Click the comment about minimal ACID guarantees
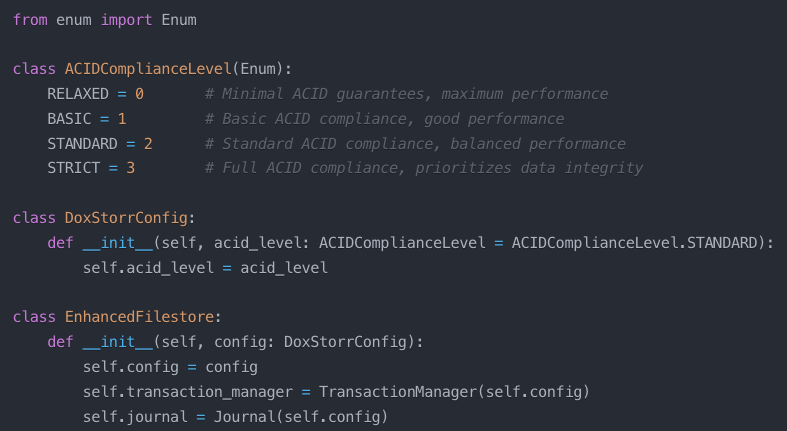The height and width of the screenshot is (431, 787). pos(407,94)
